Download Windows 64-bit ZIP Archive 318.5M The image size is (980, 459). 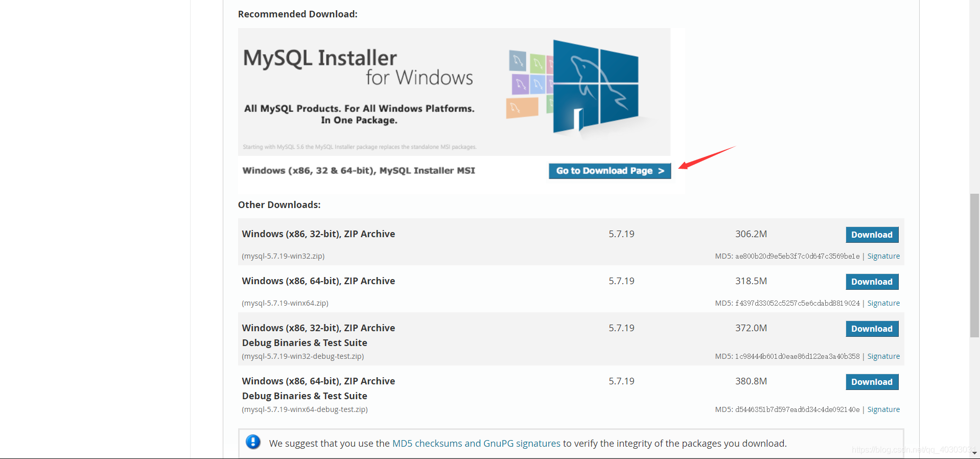coord(872,282)
